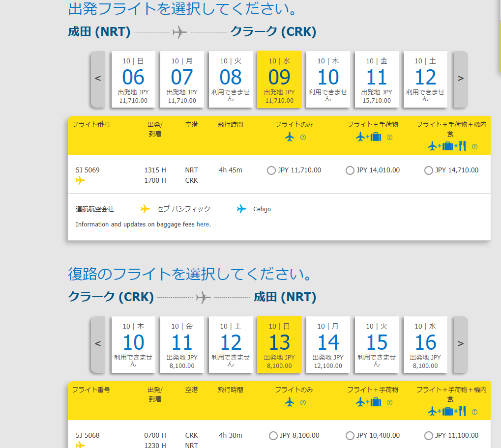The image size is (501, 448).
Task: Select outbound flight-only fare JPY 11,710.00
Action: click(x=271, y=170)
